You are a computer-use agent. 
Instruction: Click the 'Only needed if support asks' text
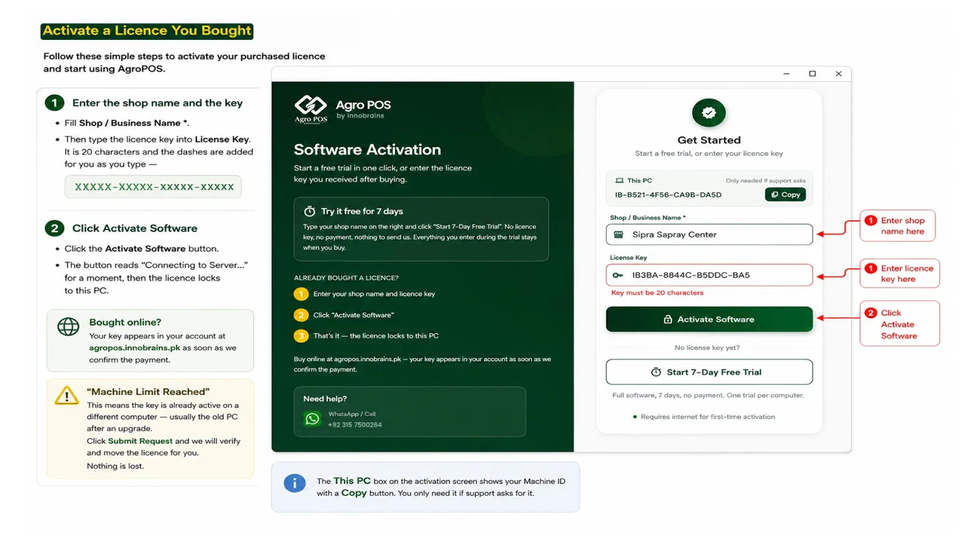click(766, 181)
